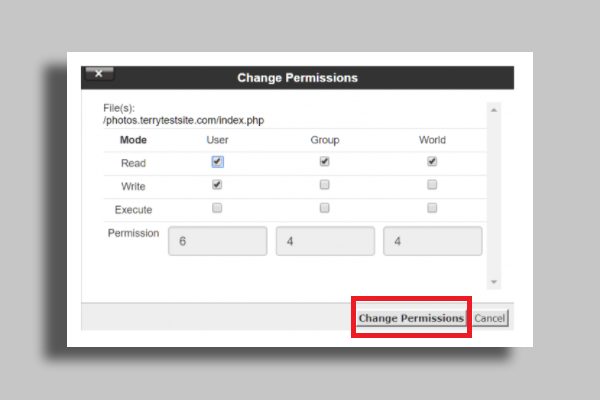Click the World permission number field

(x=432, y=241)
